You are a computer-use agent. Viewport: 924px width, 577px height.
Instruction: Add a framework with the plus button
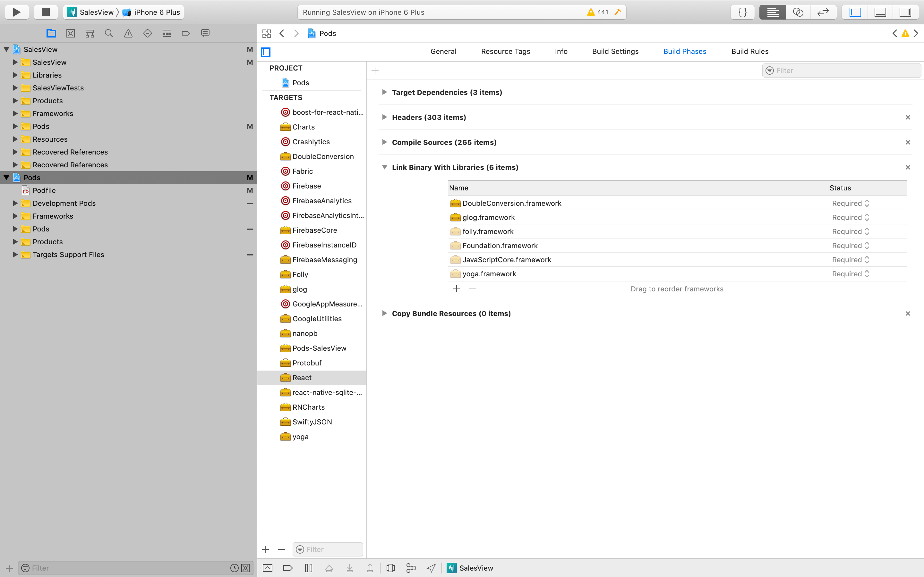coord(456,289)
